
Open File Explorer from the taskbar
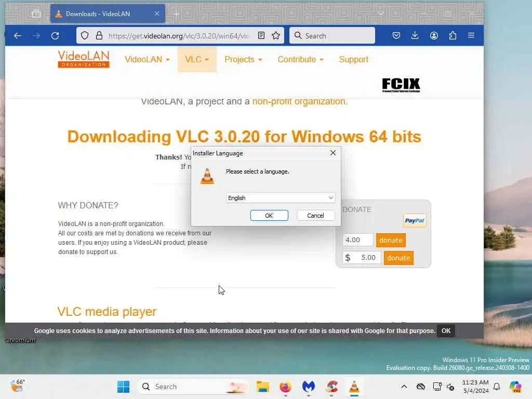point(262,387)
